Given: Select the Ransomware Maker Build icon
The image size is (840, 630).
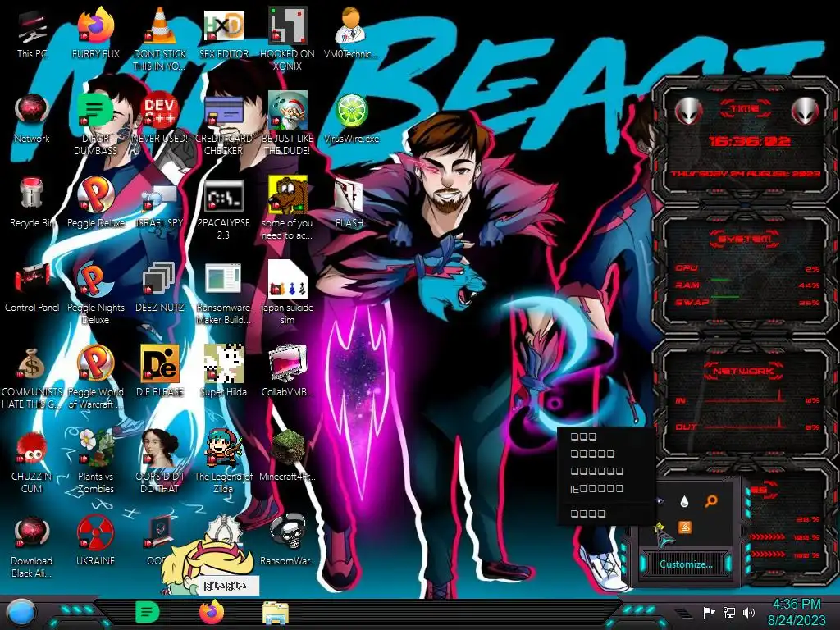Looking at the screenshot, I should [x=223, y=293].
